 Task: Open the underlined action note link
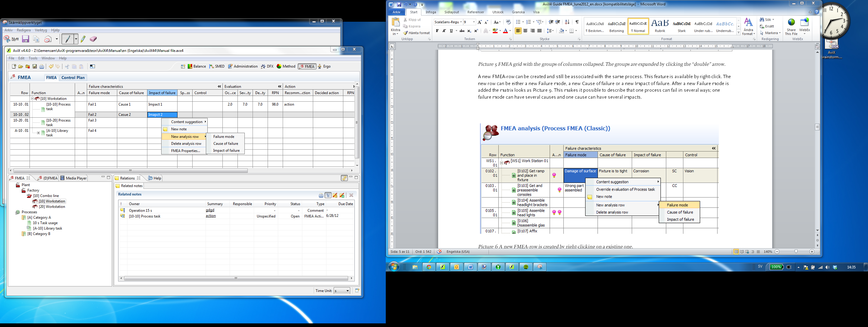211,216
